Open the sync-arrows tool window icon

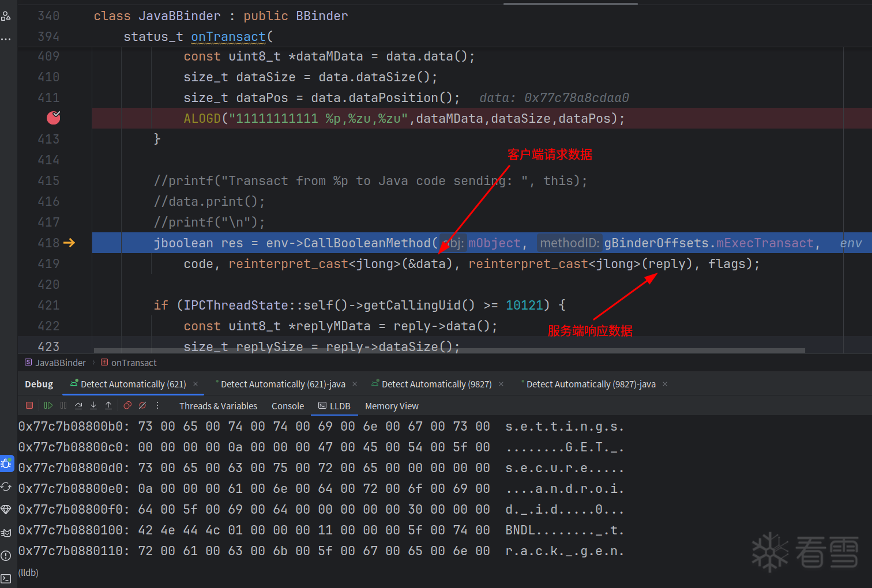6,487
